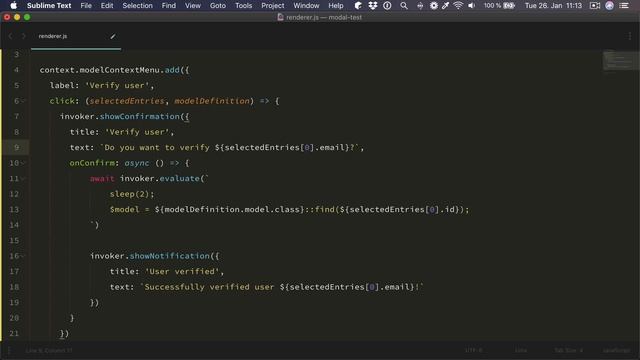Screen dimensions: 640x360
Task: Open the Tab Size selector in status bar
Action: coord(568,350)
